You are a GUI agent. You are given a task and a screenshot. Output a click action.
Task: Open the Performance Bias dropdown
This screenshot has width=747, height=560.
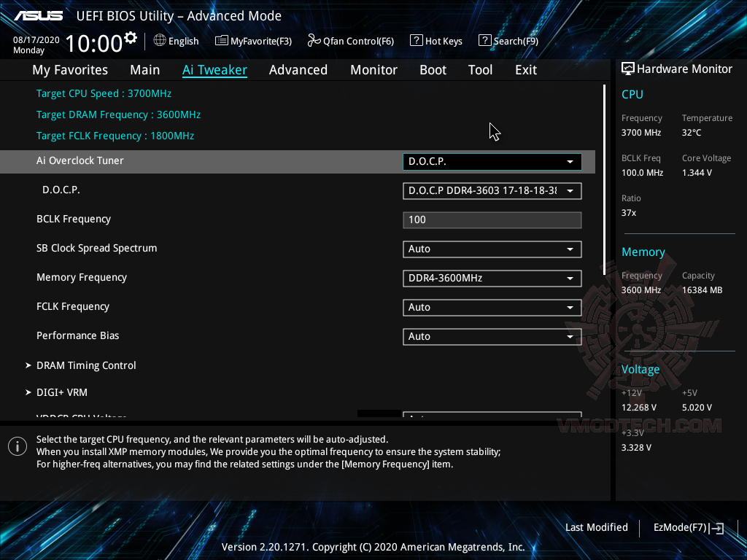tap(492, 336)
